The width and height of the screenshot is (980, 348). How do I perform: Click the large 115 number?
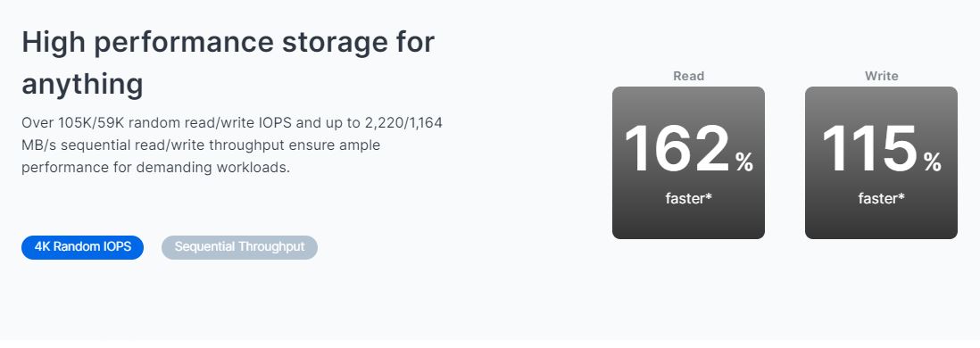(x=869, y=149)
